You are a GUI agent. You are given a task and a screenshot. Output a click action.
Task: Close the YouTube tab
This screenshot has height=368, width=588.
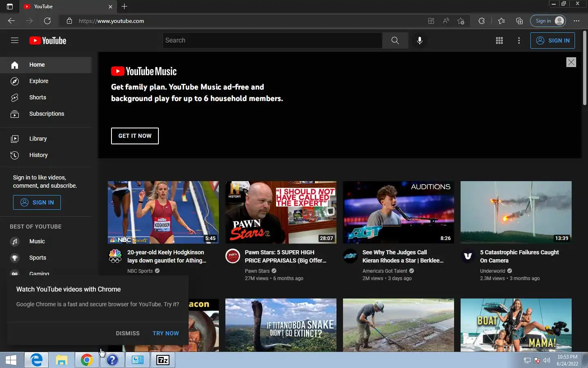click(x=110, y=7)
